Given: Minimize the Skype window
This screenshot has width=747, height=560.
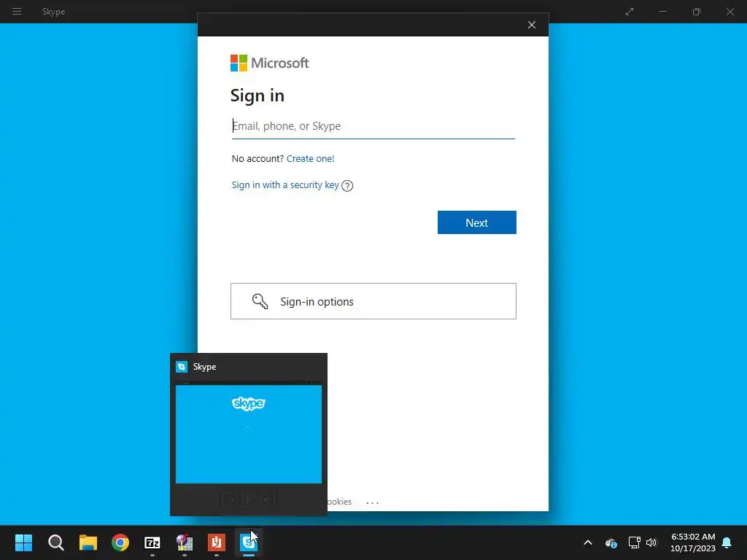Looking at the screenshot, I should coord(662,12).
